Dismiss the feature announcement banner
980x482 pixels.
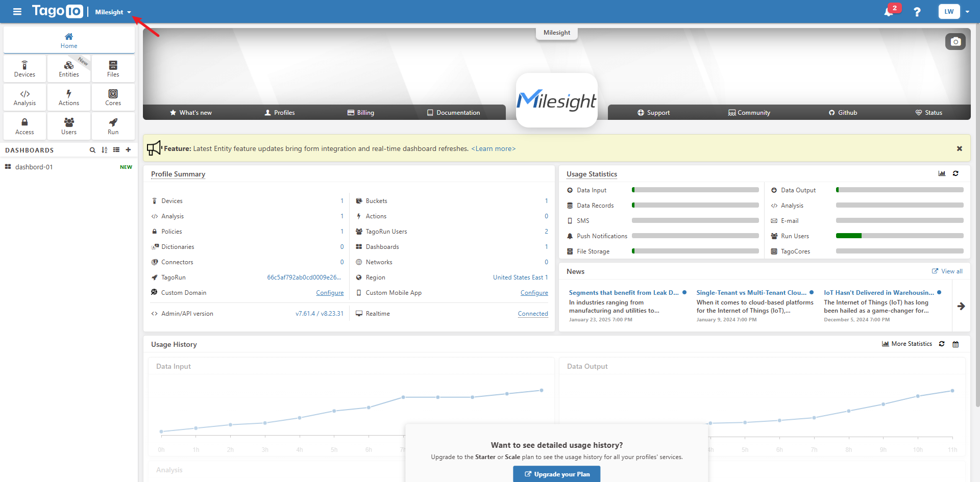[x=960, y=148]
